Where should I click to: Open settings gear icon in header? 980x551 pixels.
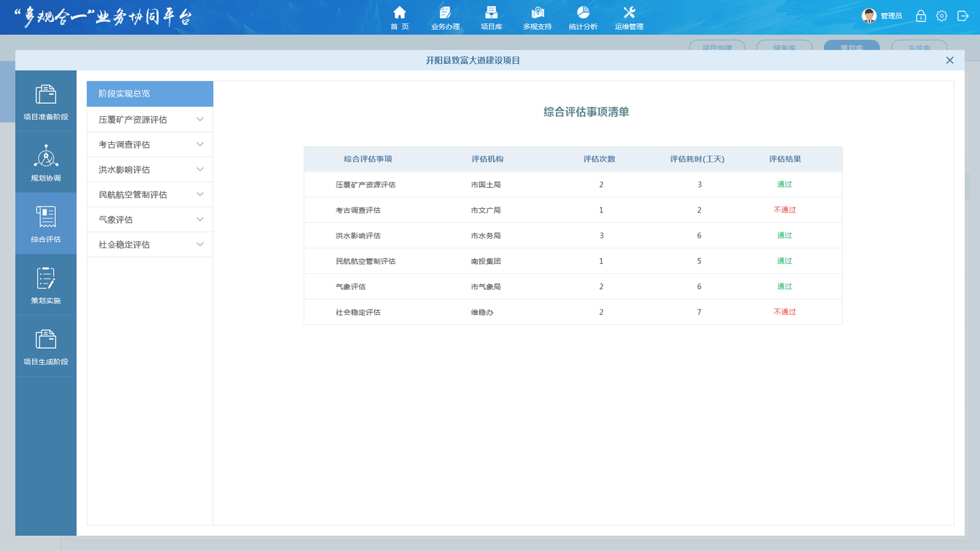tap(942, 16)
